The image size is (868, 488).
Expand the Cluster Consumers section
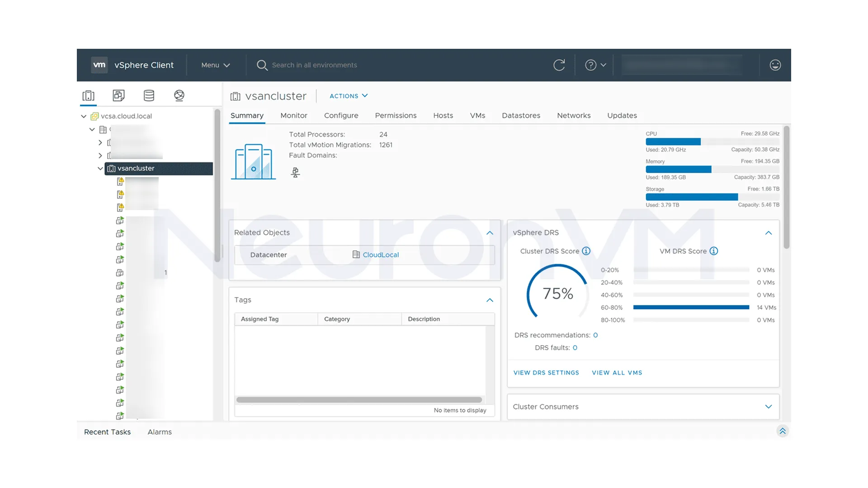(x=768, y=406)
